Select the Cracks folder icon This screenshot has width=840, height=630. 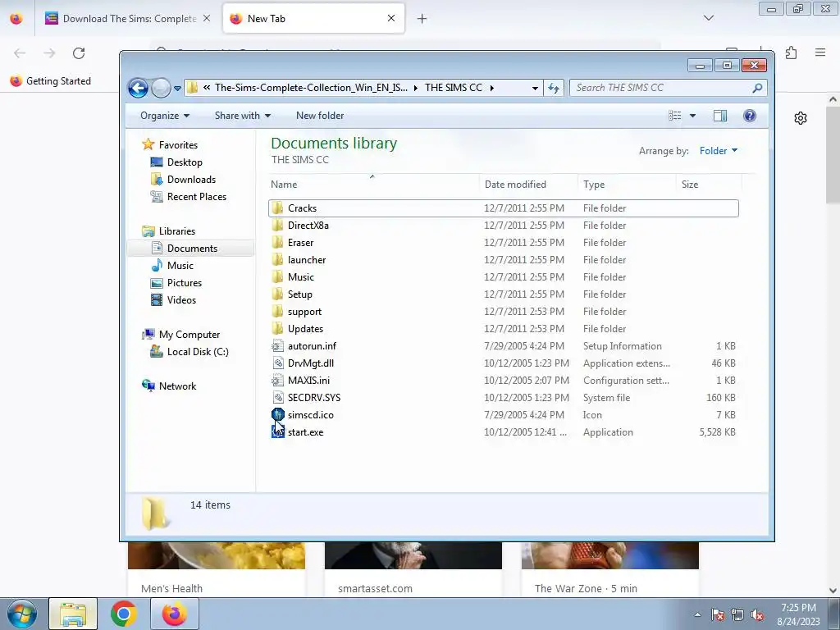[x=277, y=208]
